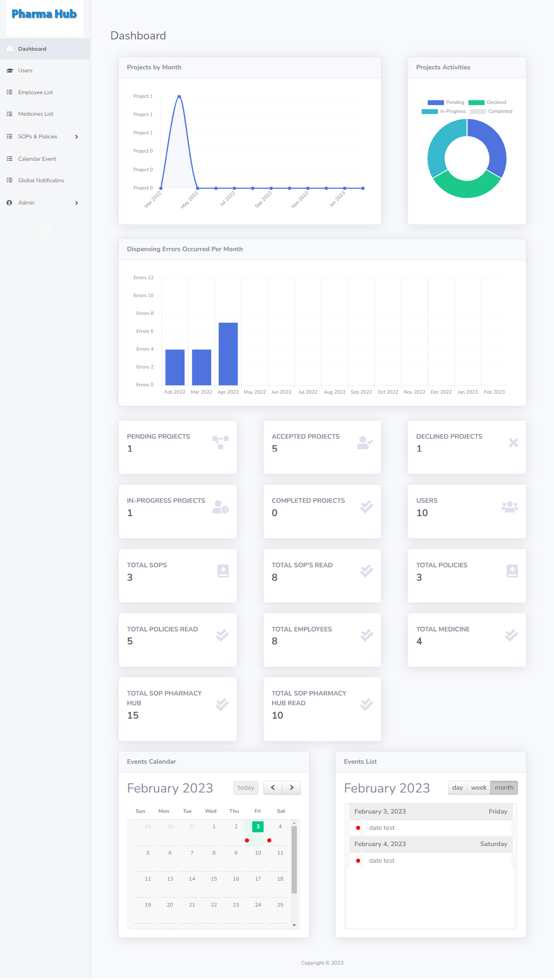The width and height of the screenshot is (554, 980).
Task: Toggle the In-Progress legend swatch
Action: (429, 112)
